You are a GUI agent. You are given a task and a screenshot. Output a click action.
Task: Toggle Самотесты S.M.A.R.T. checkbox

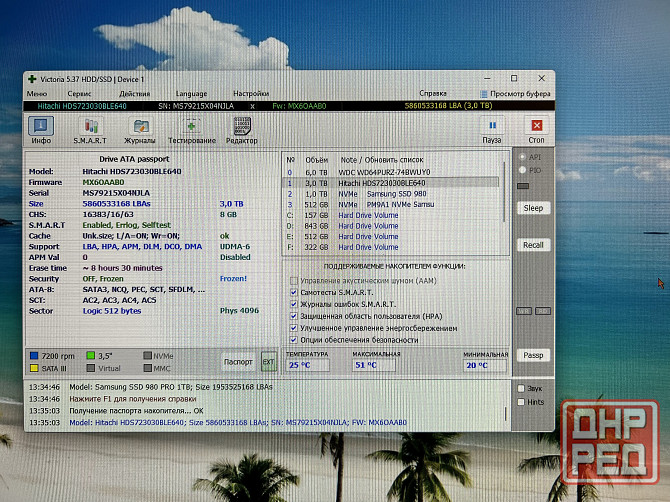[x=294, y=293]
